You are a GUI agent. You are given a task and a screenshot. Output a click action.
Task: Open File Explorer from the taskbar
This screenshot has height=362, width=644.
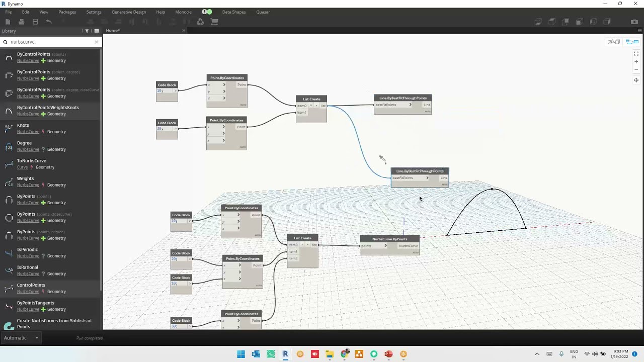coord(330,354)
